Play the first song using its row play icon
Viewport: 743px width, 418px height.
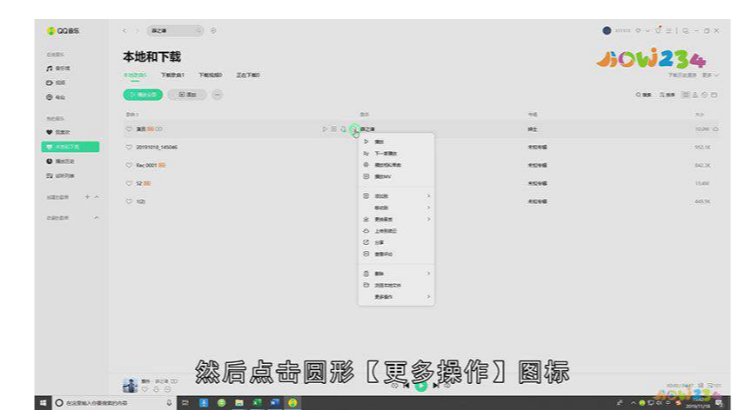click(325, 129)
